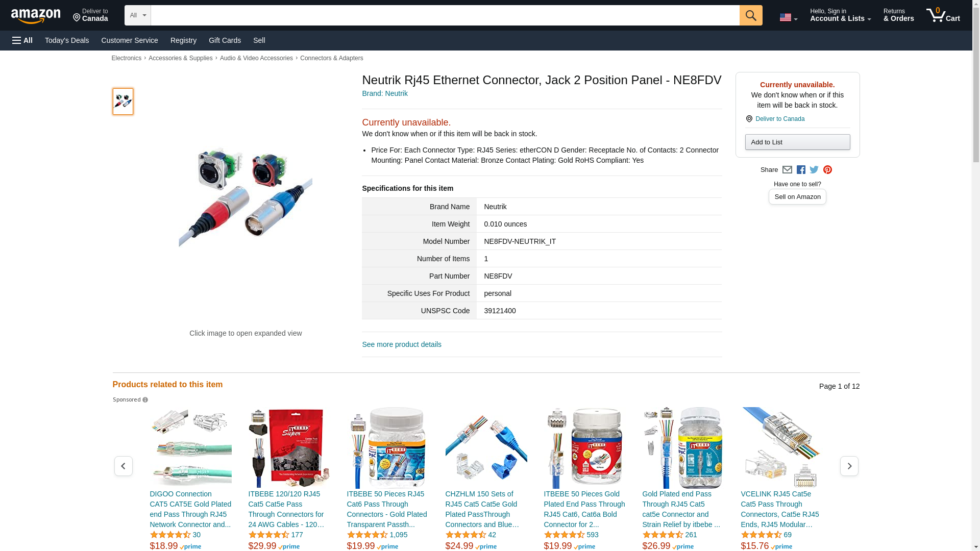The image size is (980, 551).
Task: Share via email envelope icon
Action: pos(787,170)
